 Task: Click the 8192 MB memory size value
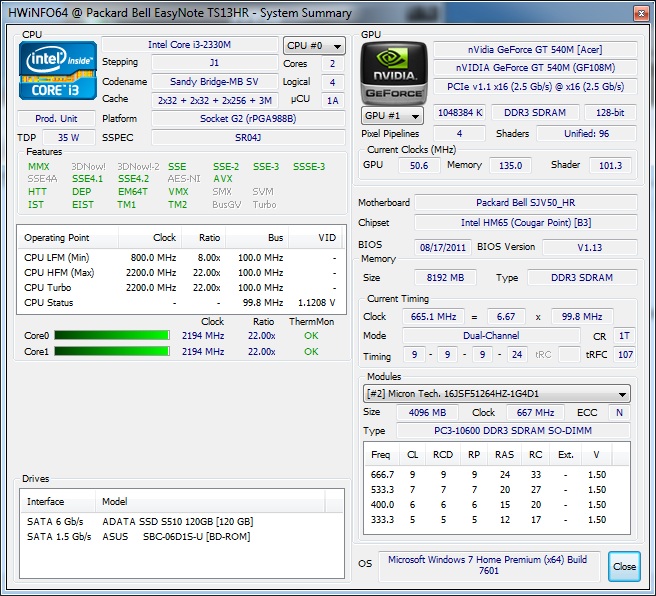[445, 277]
